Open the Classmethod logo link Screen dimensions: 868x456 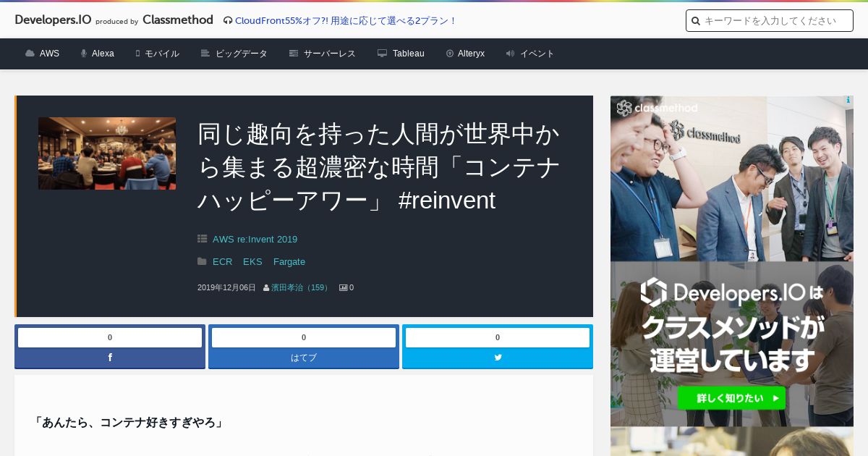[178, 20]
